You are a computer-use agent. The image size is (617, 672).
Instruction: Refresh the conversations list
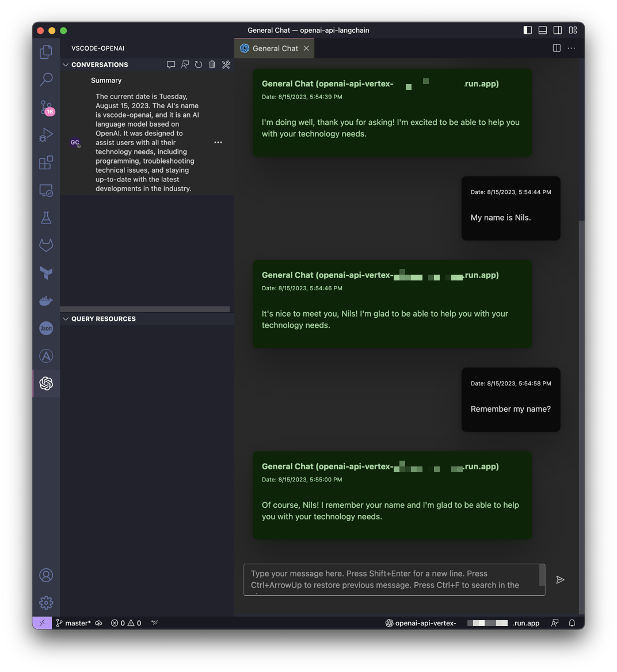199,64
